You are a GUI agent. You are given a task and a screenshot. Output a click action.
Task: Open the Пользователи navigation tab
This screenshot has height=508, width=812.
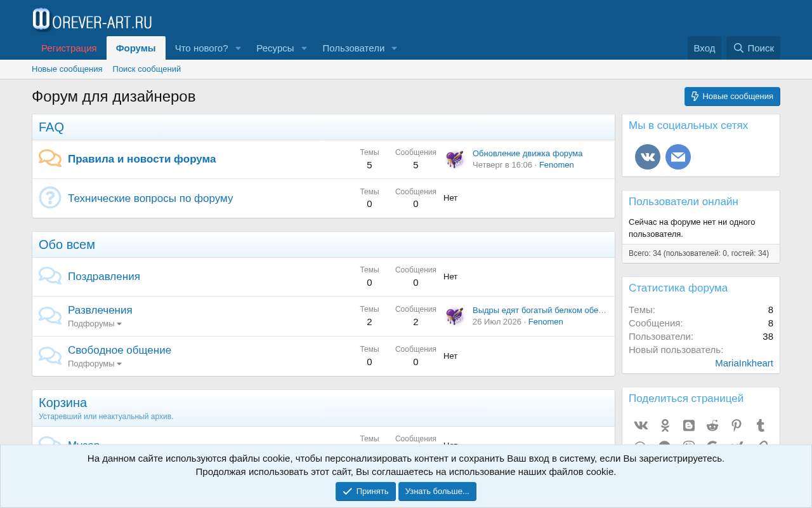coord(353,48)
